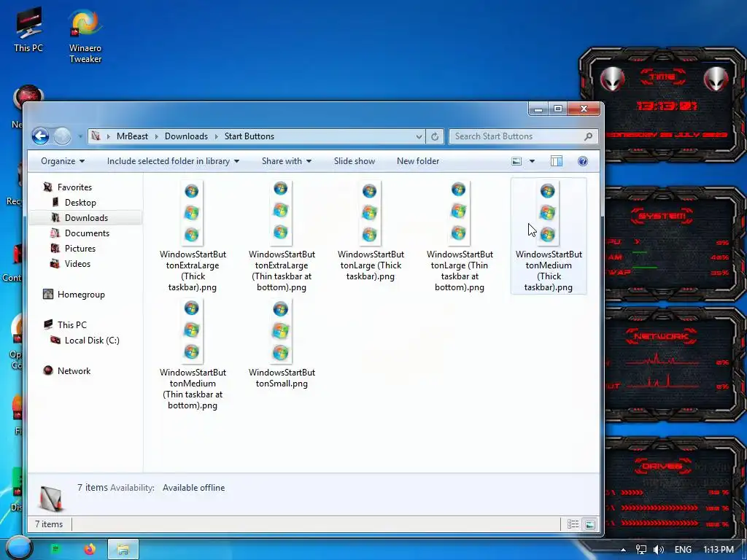Viewport: 747px width, 560px height.
Task: Select Downloads in the navigation pane
Action: click(85, 217)
